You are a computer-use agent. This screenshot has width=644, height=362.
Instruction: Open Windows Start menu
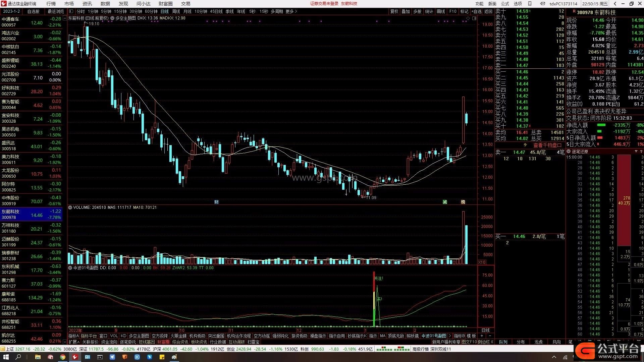(x=6, y=357)
